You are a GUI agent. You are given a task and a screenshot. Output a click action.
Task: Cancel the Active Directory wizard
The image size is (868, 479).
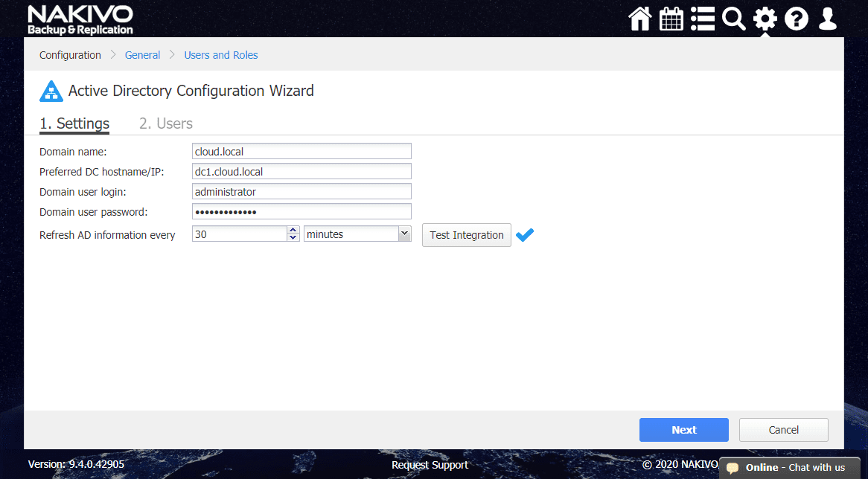pos(783,429)
